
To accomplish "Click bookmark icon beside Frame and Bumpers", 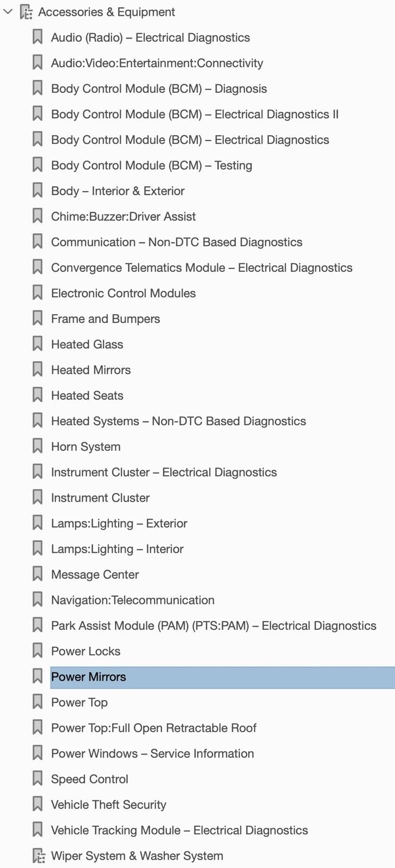I will click(37, 318).
